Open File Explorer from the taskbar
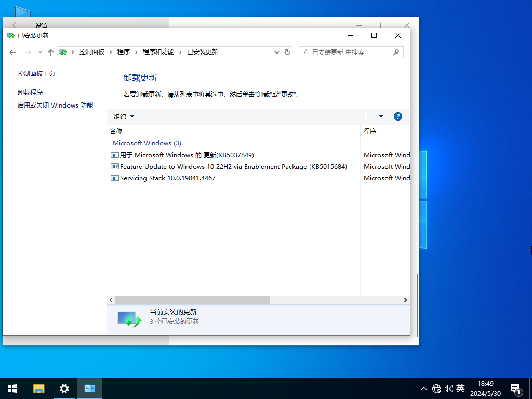The height and width of the screenshot is (399, 532). click(x=38, y=388)
